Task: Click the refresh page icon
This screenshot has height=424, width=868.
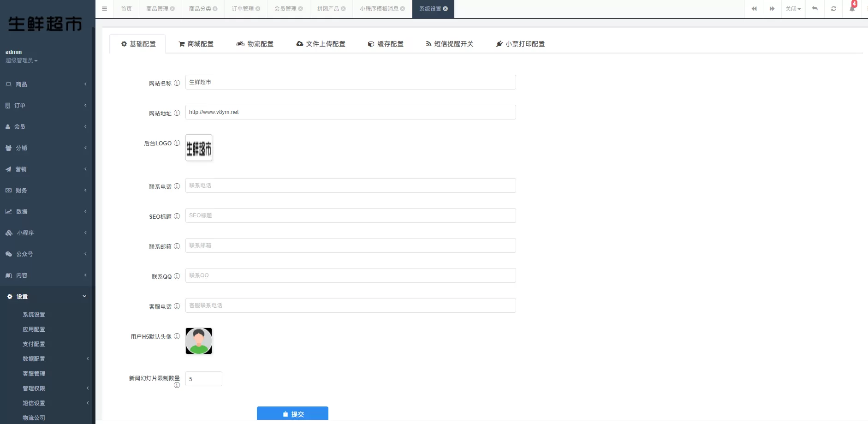Action: (x=833, y=9)
